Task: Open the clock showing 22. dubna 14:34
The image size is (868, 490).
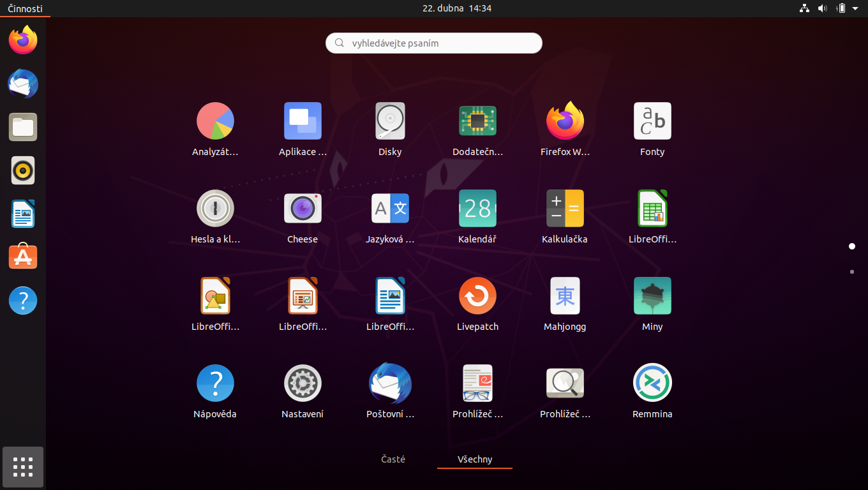Action: pyautogui.click(x=457, y=8)
